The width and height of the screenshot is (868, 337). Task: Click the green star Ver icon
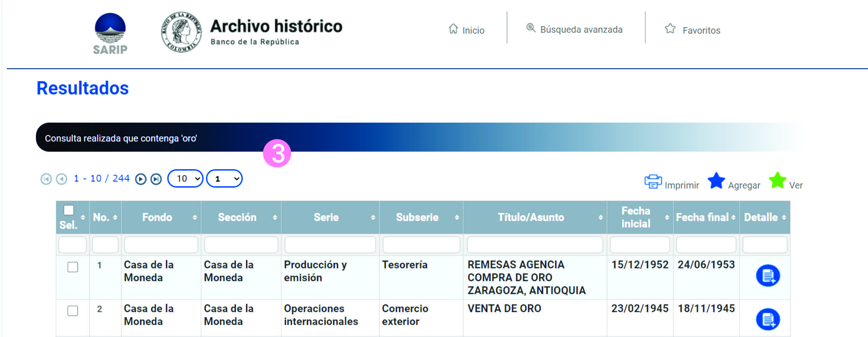pos(777,181)
